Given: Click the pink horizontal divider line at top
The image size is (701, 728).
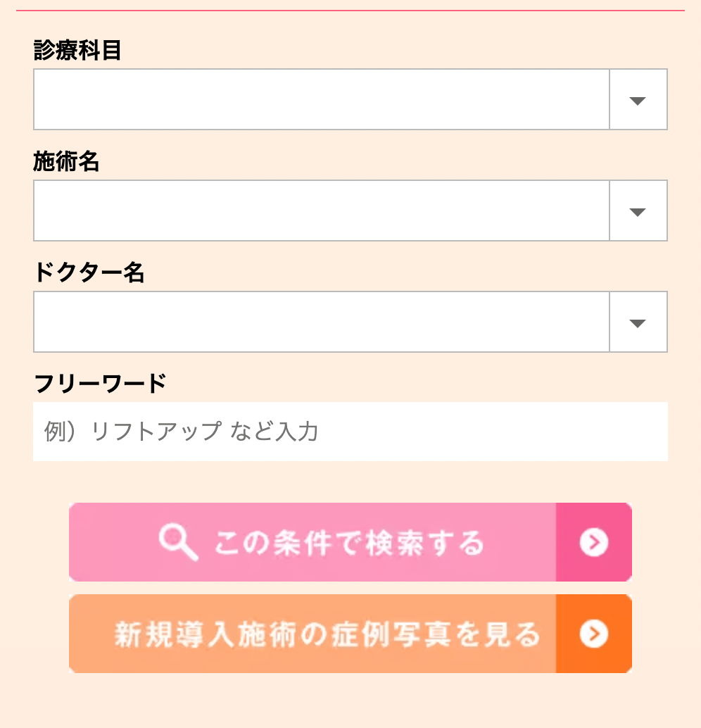Looking at the screenshot, I should coord(350,11).
